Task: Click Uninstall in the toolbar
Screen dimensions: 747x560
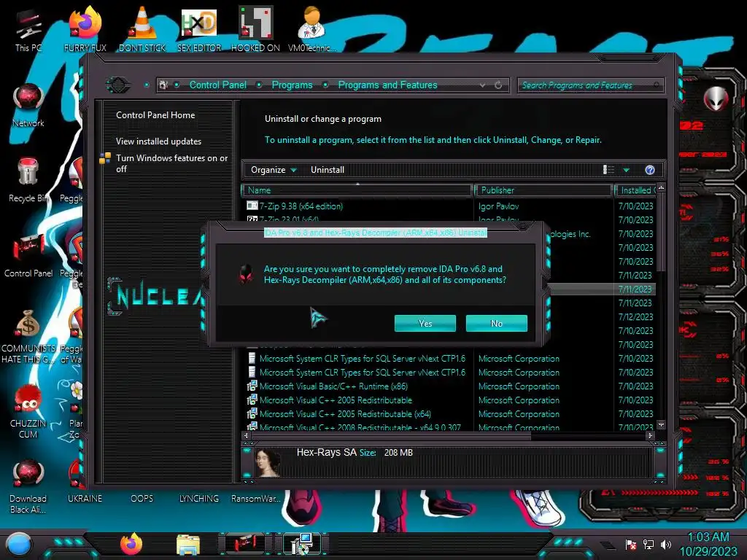Action: tap(328, 170)
